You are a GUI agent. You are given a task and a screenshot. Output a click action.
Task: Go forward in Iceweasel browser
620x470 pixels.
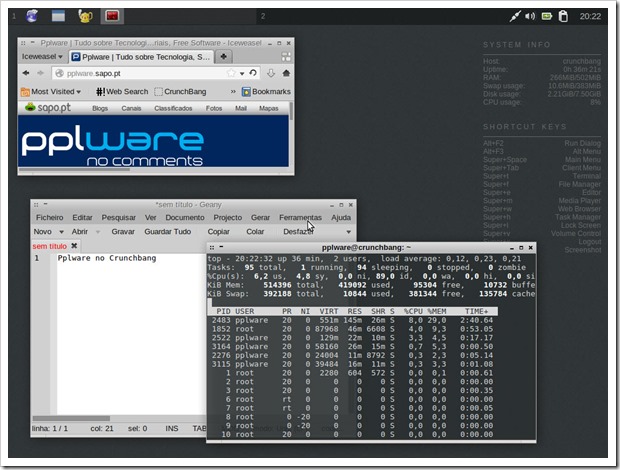(40, 73)
